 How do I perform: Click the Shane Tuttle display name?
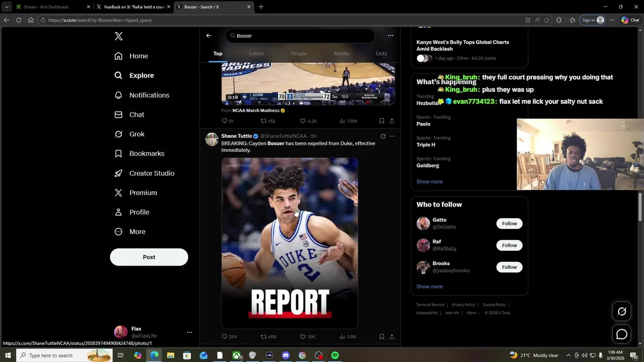point(236,136)
